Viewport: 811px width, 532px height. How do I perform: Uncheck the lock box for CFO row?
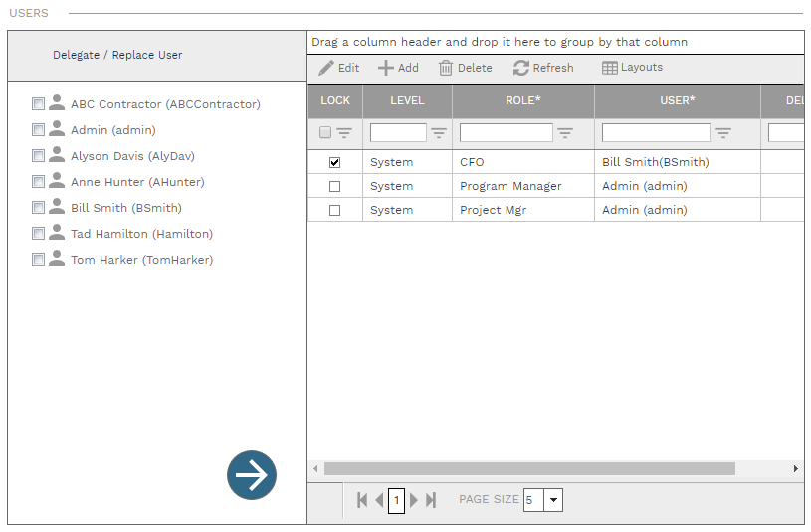[x=334, y=162]
